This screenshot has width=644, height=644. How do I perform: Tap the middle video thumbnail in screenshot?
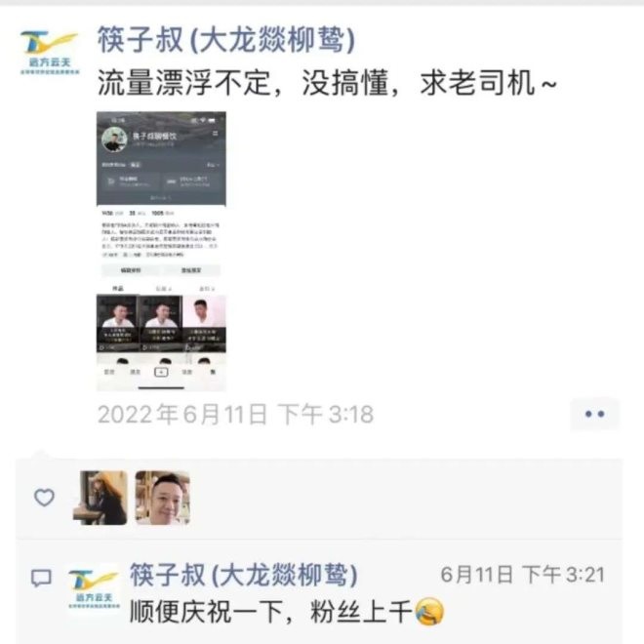coord(160,323)
